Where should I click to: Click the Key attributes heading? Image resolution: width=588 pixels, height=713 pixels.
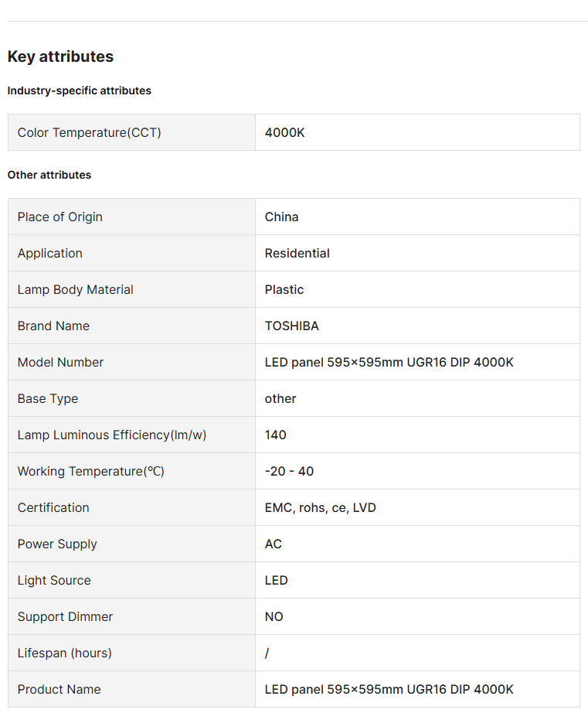click(x=60, y=56)
